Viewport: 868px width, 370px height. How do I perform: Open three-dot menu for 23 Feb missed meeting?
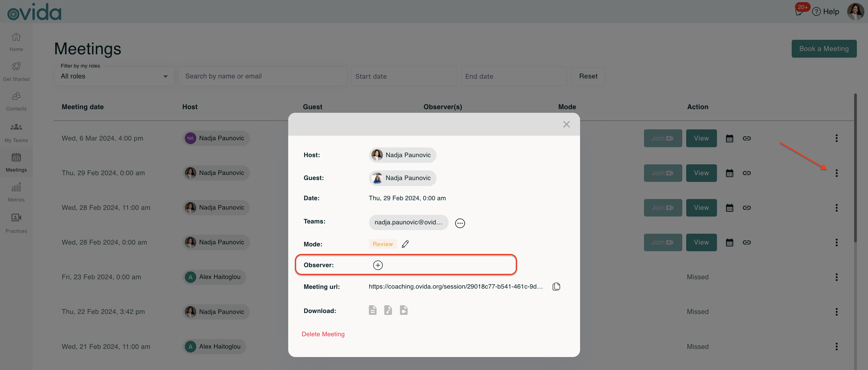tap(836, 277)
